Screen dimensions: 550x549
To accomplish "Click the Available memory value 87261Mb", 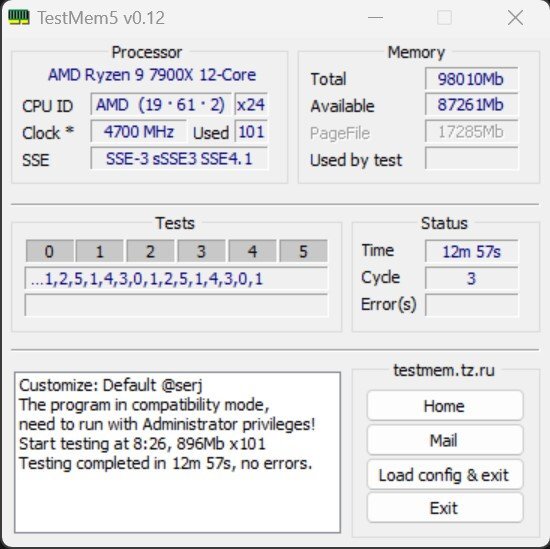I will (471, 105).
